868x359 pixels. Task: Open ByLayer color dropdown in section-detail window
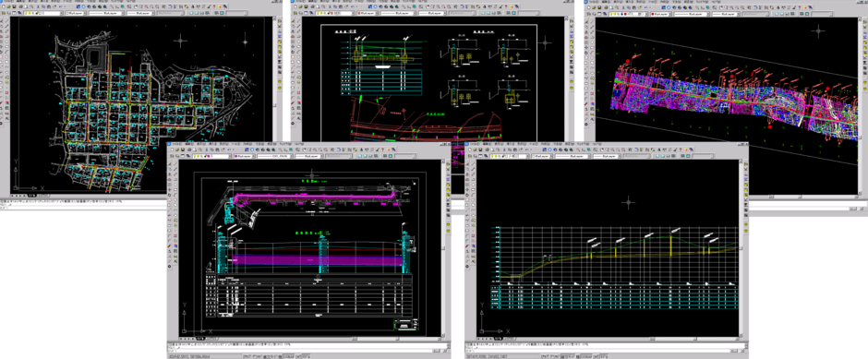coord(368,13)
